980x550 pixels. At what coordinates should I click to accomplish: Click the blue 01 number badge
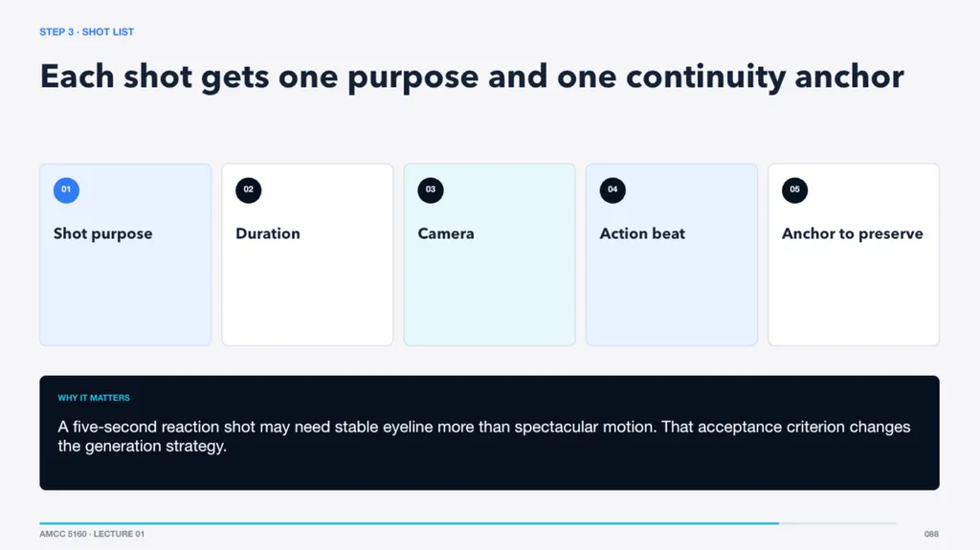click(66, 190)
